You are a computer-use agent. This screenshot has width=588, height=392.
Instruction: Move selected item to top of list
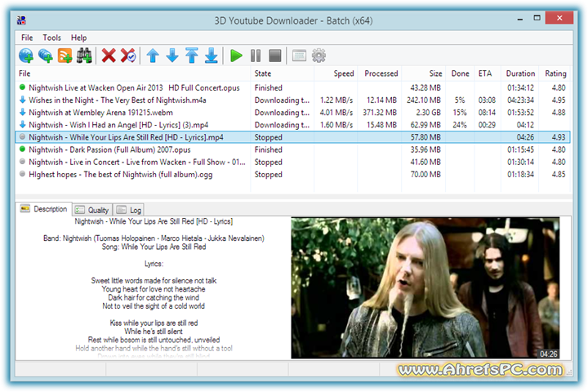pyautogui.click(x=192, y=56)
